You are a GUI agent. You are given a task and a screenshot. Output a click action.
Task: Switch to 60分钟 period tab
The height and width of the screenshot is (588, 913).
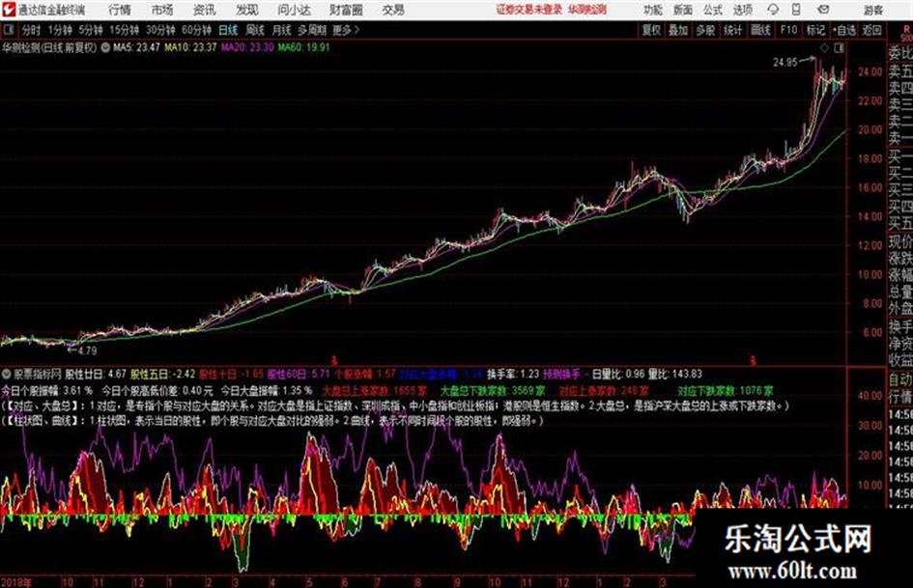(197, 30)
